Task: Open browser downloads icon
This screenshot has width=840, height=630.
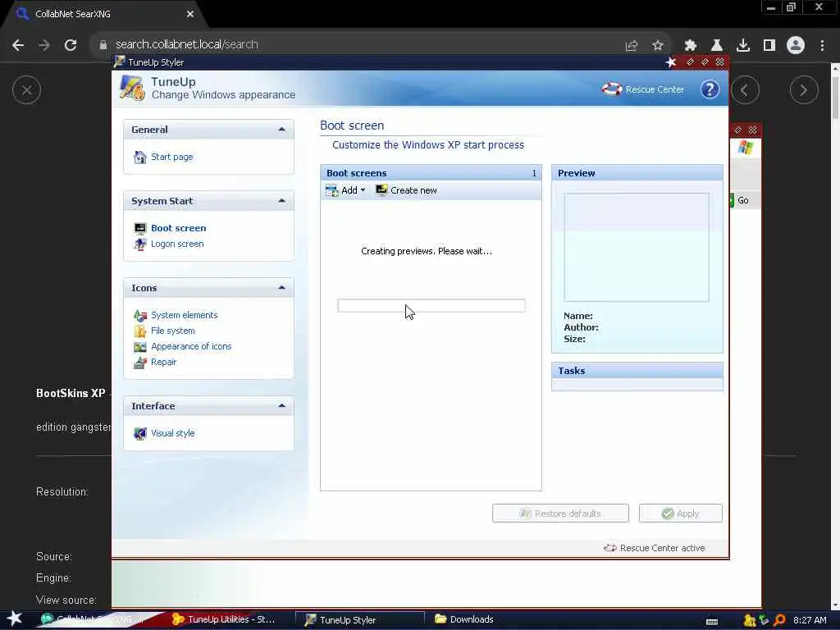Action: coord(743,46)
